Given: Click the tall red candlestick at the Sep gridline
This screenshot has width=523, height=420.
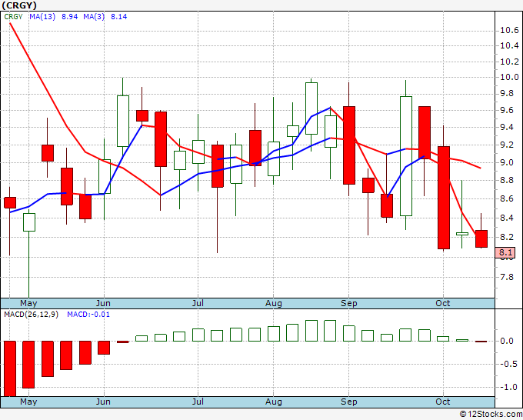Looking at the screenshot, I should click(349, 145).
